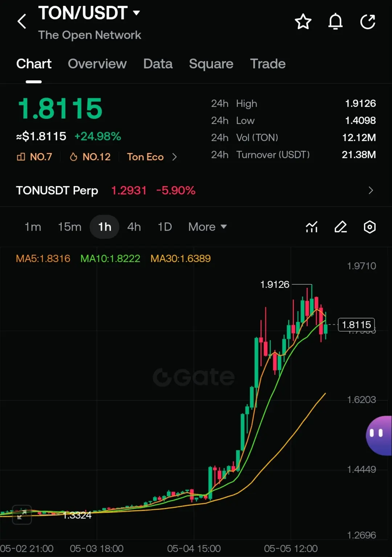
Task: Tap the 05-04 15:00 time axis label
Action: (x=194, y=548)
